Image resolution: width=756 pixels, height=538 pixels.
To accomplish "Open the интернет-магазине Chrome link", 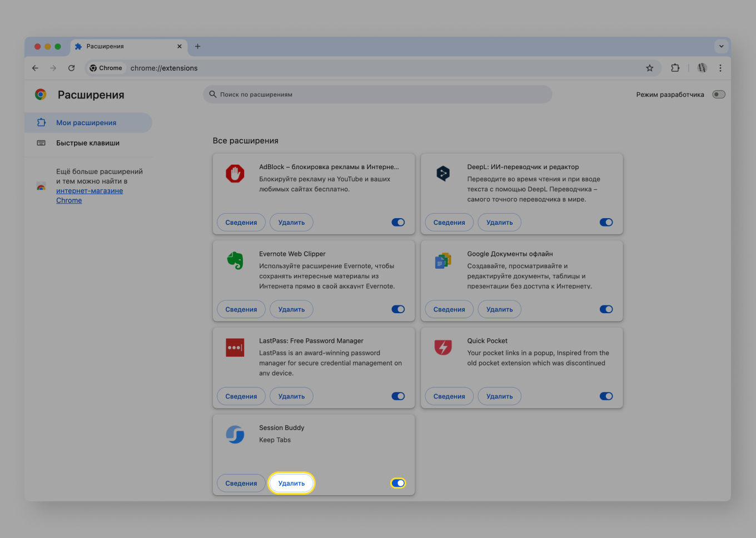I will coord(89,190).
